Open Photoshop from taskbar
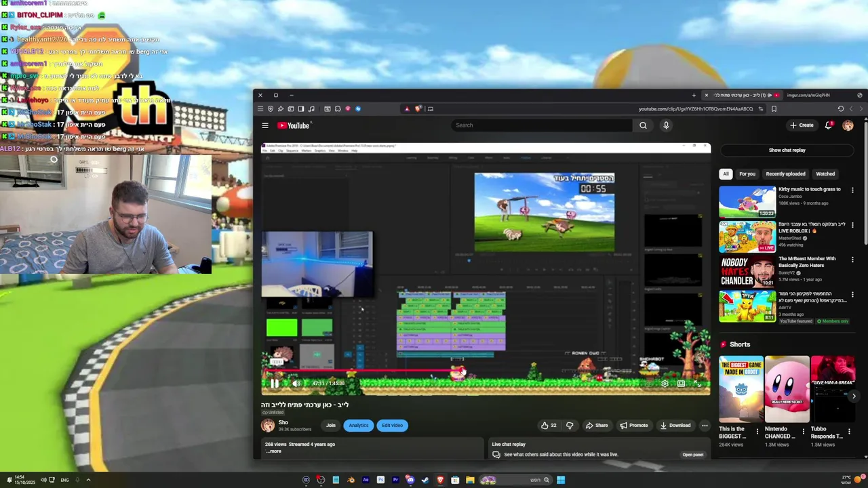This screenshot has width=868, height=488. [380, 480]
